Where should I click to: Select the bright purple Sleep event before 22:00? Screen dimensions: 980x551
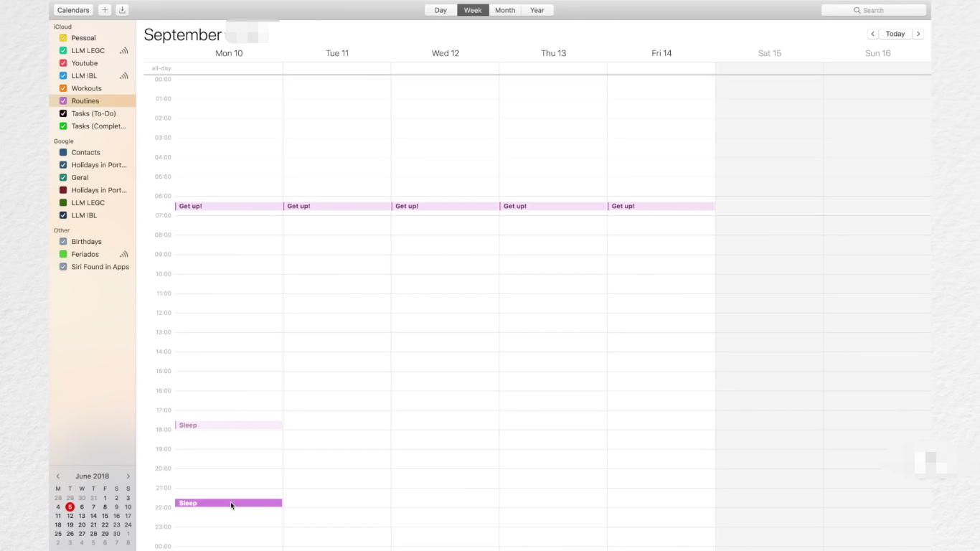click(229, 503)
